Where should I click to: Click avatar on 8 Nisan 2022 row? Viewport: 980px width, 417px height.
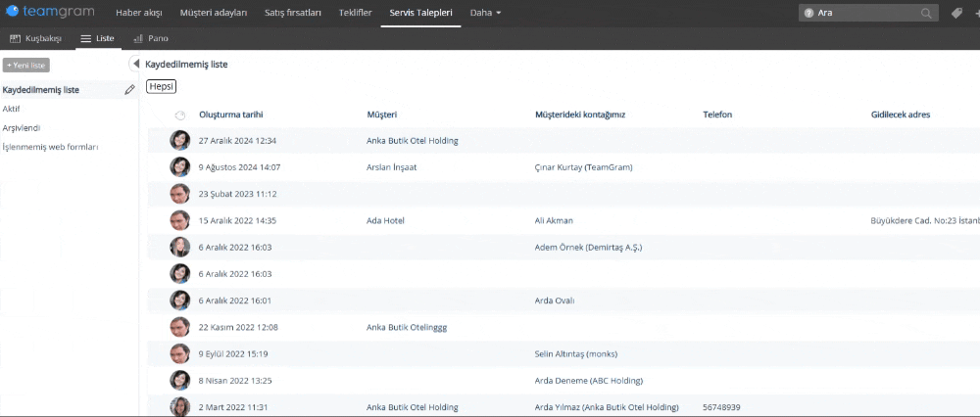180,380
